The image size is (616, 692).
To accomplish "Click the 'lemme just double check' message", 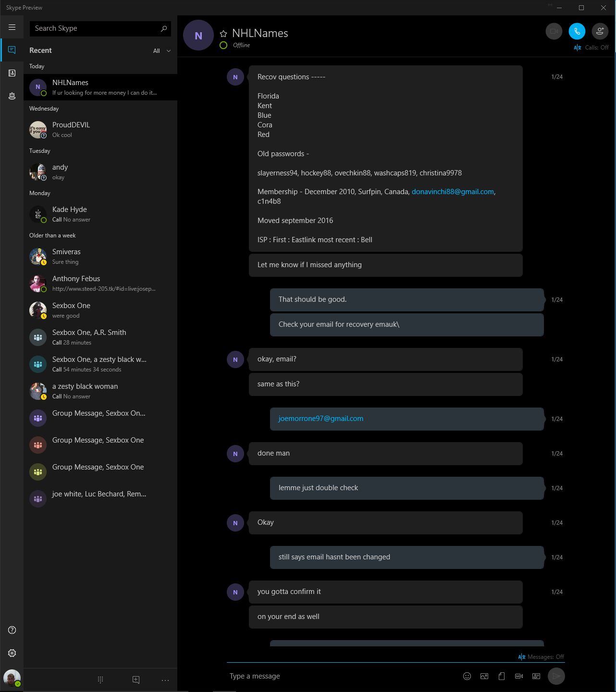I will (x=407, y=488).
